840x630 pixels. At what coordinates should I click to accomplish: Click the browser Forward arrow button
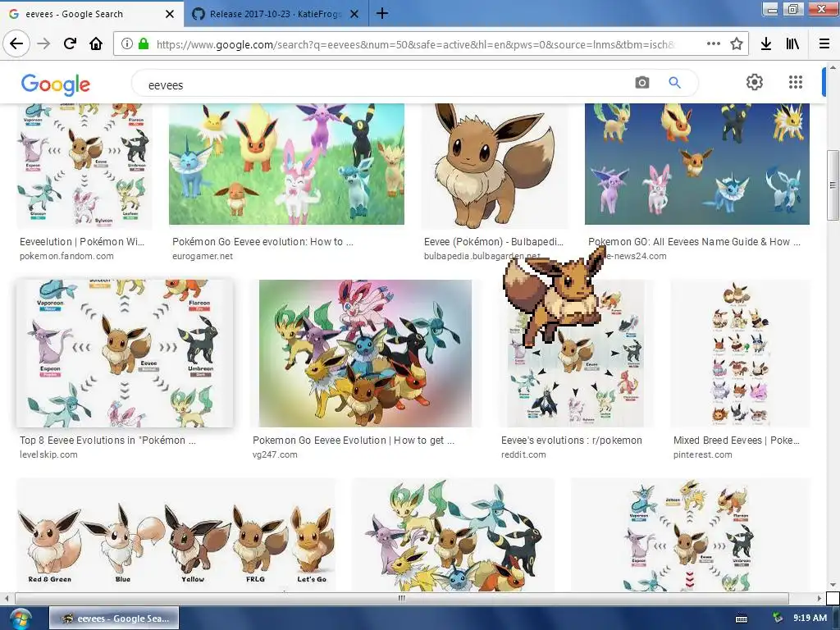[43, 43]
